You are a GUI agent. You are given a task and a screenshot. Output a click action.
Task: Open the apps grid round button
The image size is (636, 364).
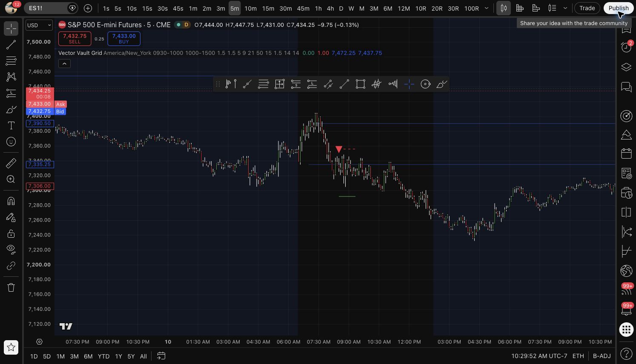(626, 330)
